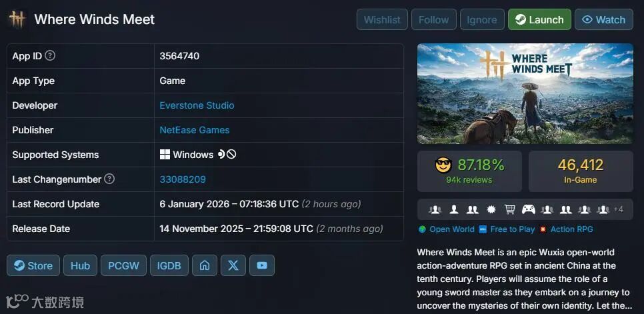Click the achievements starburst category icon
This screenshot has width=644, height=314.
click(491, 210)
